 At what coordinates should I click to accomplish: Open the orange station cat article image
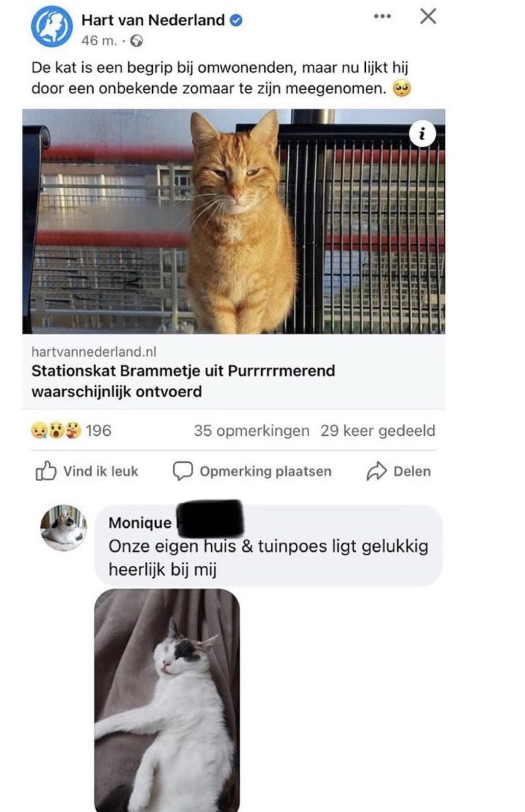click(x=234, y=221)
